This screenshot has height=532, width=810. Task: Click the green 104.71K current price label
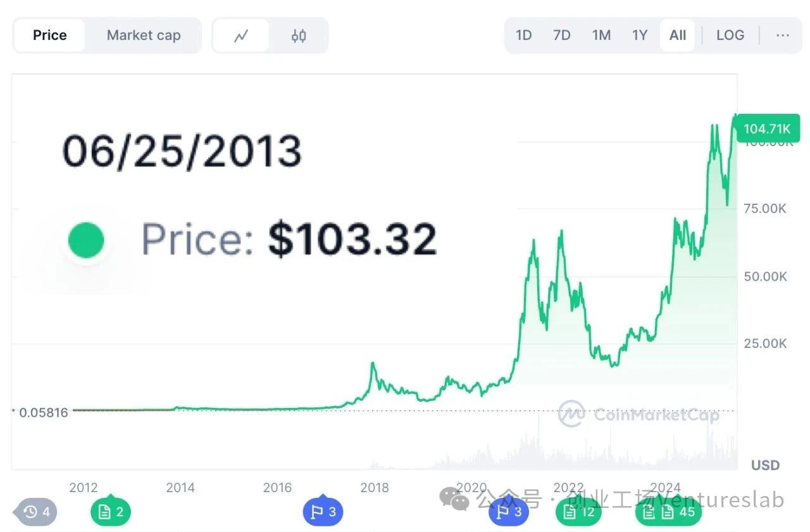[767, 129]
